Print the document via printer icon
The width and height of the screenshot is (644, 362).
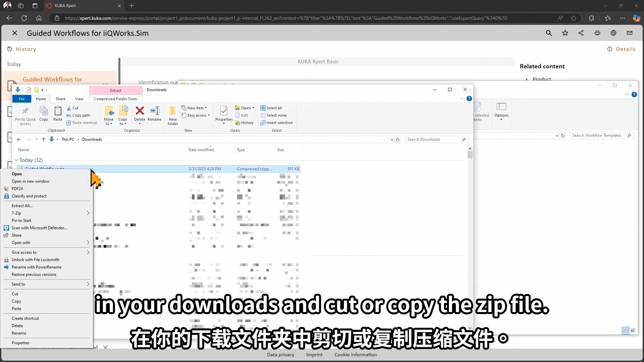(597, 33)
